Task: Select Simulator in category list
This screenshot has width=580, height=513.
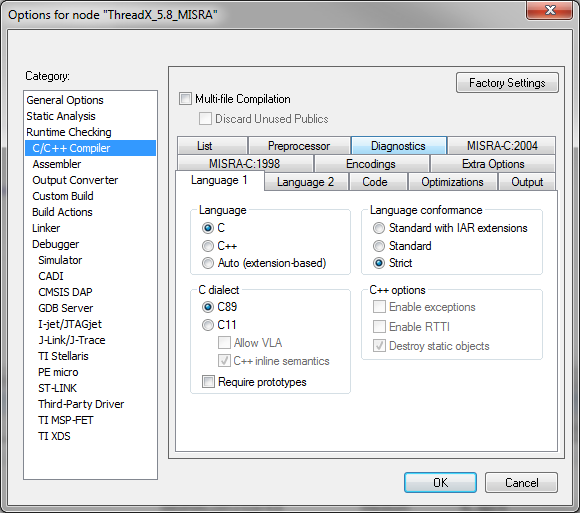Action: tap(90, 260)
